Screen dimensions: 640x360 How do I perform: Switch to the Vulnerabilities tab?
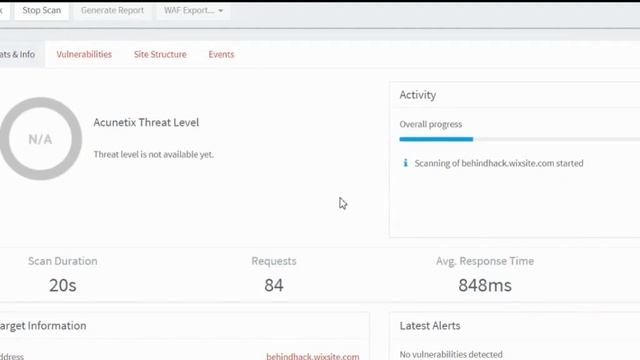tap(84, 54)
